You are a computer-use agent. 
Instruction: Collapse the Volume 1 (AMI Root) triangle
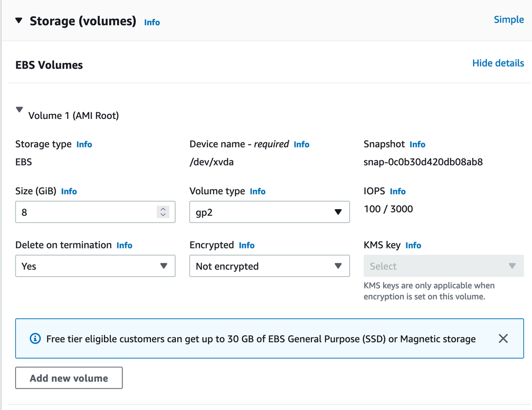click(19, 110)
